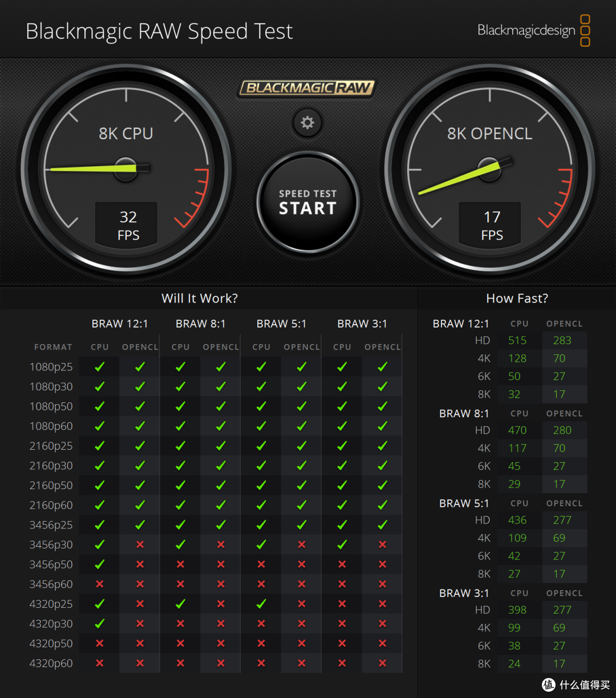616x698 pixels.
Task: Click 3456p50 BRAW 8:1 CPU red cross
Action: (x=180, y=564)
